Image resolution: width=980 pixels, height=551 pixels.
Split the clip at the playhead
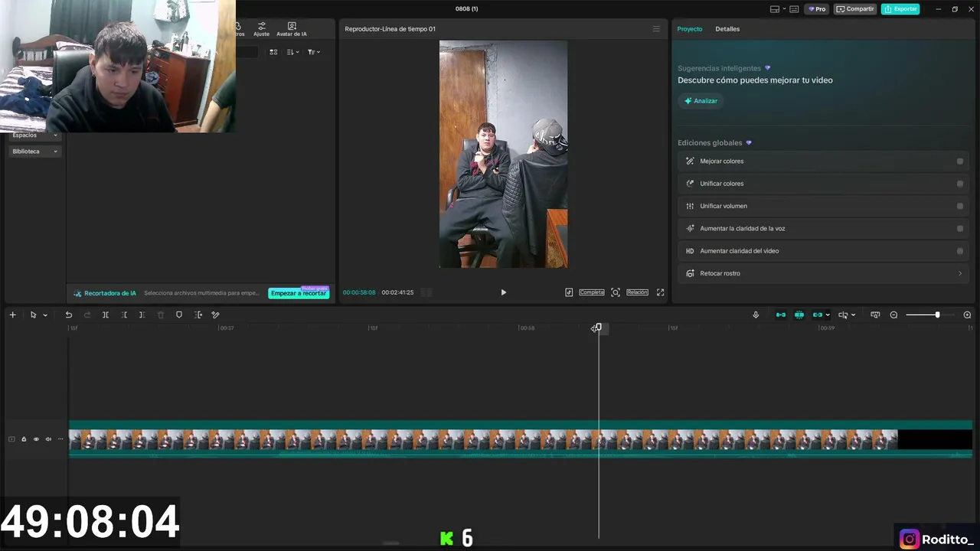106,315
